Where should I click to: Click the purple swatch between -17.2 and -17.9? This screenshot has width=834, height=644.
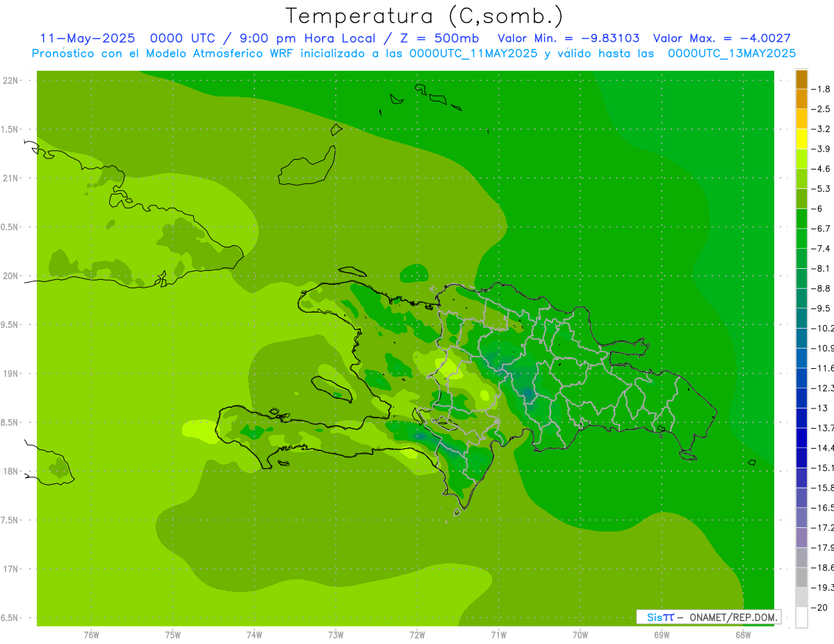(x=801, y=538)
